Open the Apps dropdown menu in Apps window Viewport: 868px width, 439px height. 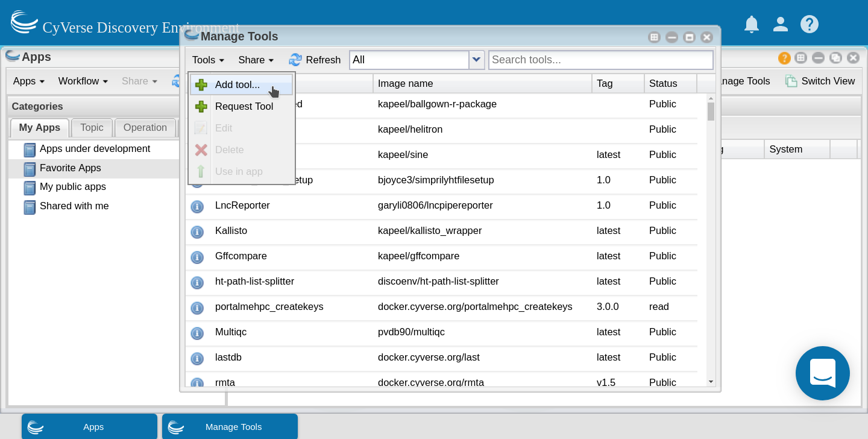coord(29,81)
